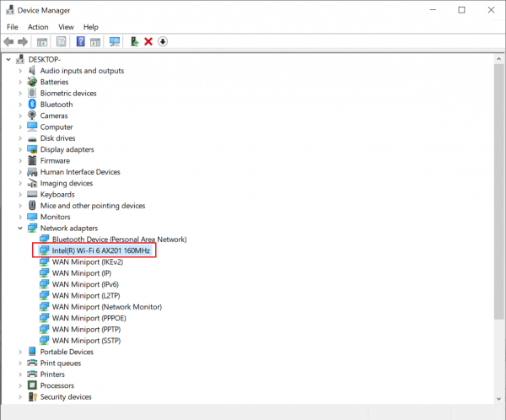
Task: Expand the Printers category
Action: pyautogui.click(x=20, y=374)
